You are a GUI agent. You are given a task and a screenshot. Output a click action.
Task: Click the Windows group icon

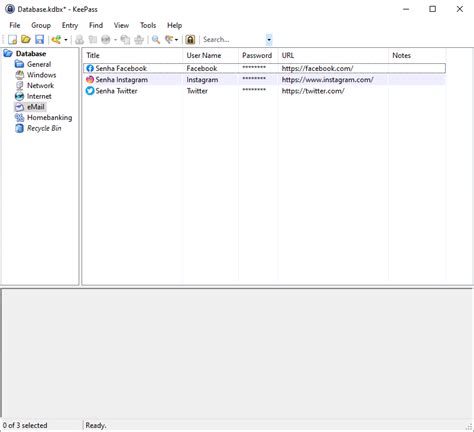click(20, 75)
